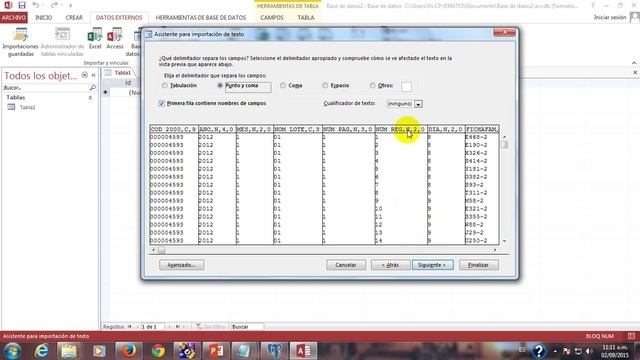Click the preview vertical scrollbar thumb
This screenshot has height=360, width=640.
[504, 145]
